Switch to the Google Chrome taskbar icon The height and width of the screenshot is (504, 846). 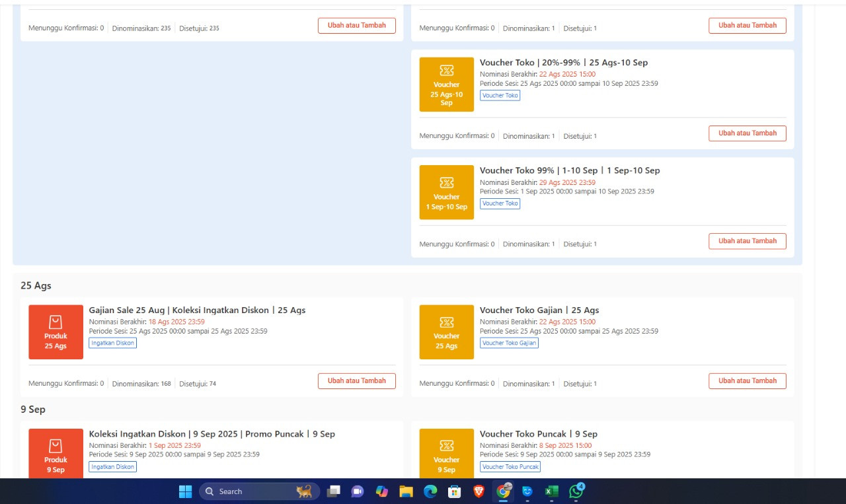click(x=504, y=491)
